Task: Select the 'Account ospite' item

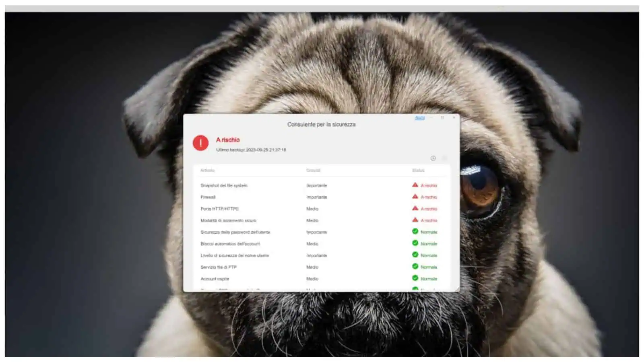Action: pyautogui.click(x=215, y=279)
